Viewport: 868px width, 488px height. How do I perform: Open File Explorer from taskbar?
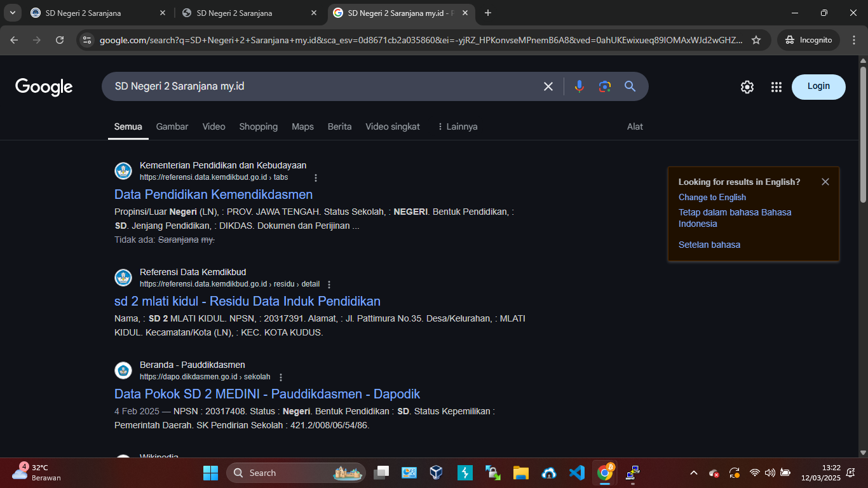(521, 473)
